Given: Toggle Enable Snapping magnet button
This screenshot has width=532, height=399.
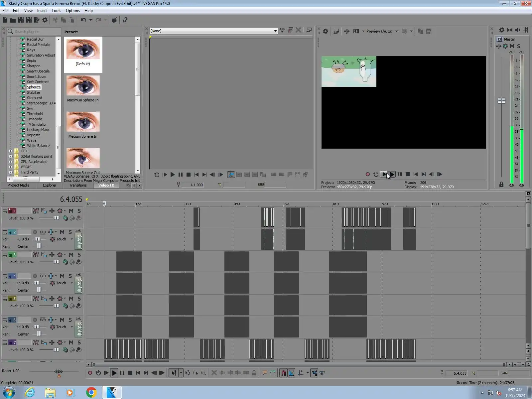Looking at the screenshot, I should click(x=283, y=373).
